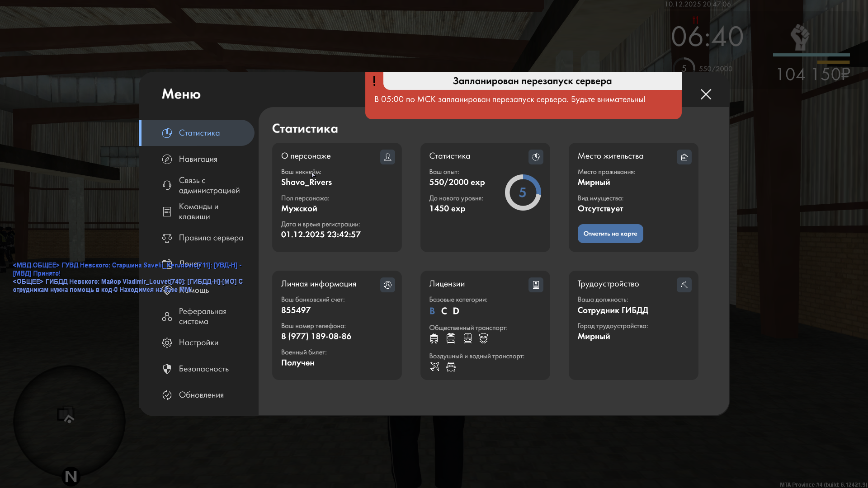The height and width of the screenshot is (488, 868).
Task: Open Правила сервера section
Action: point(211,238)
